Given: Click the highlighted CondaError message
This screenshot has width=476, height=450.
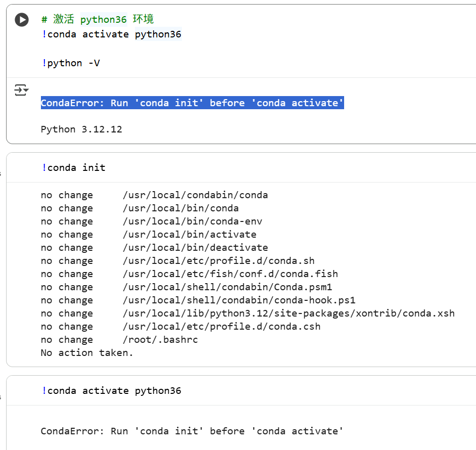Looking at the screenshot, I should click(x=192, y=103).
